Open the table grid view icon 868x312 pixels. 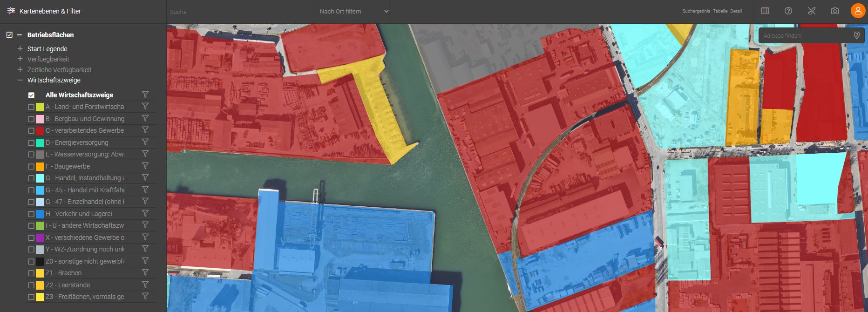pyautogui.click(x=765, y=11)
